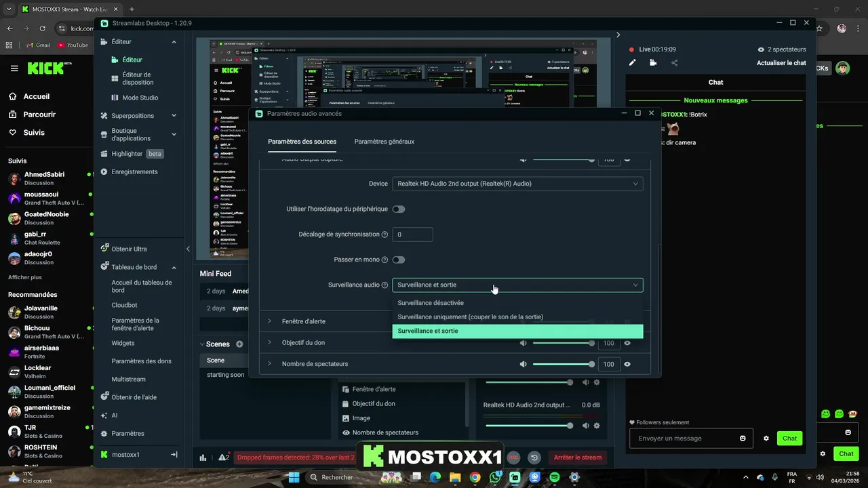Adjust the Objectif du don volume slider
The image size is (868, 488).
[x=564, y=343]
